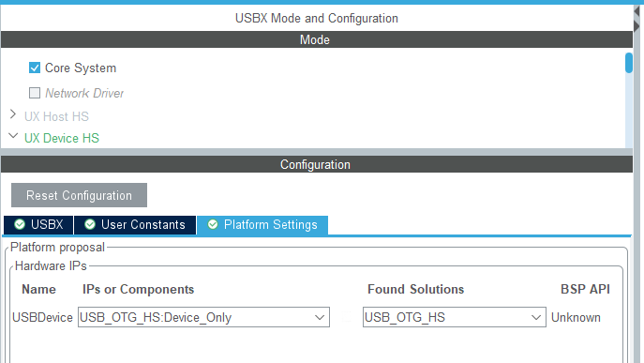This screenshot has height=363, width=644.
Task: Expand the UX Host HS tree node
Action: click(x=13, y=114)
